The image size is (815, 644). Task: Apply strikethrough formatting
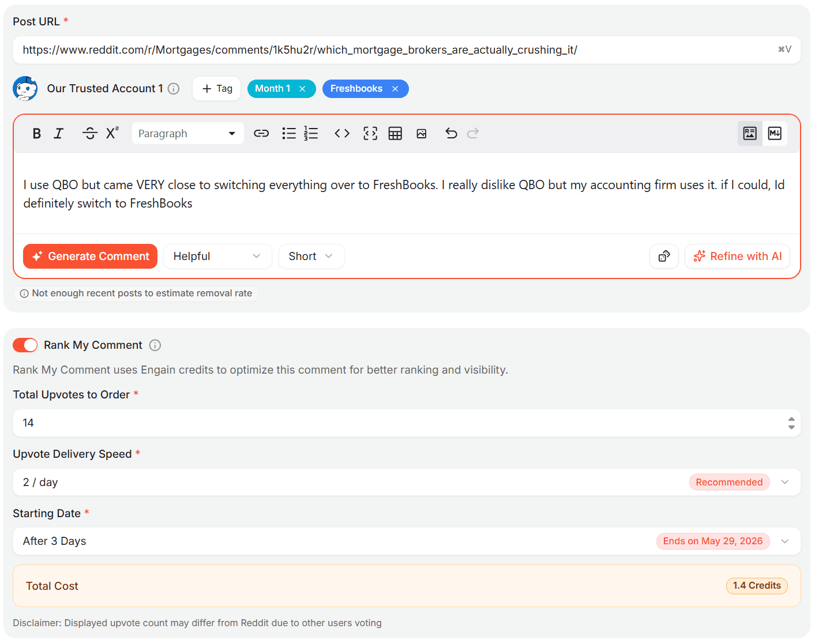90,134
